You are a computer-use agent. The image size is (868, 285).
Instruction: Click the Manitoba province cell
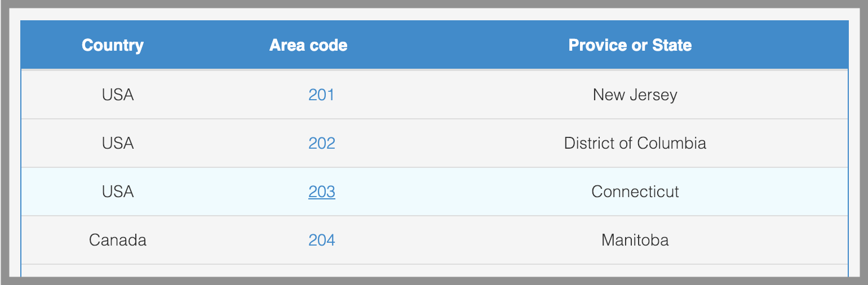click(635, 241)
